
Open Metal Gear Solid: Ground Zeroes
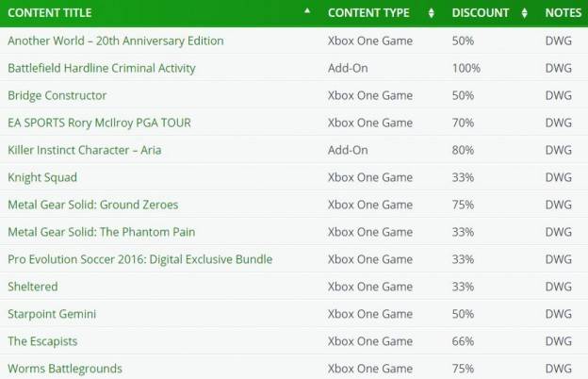93,205
